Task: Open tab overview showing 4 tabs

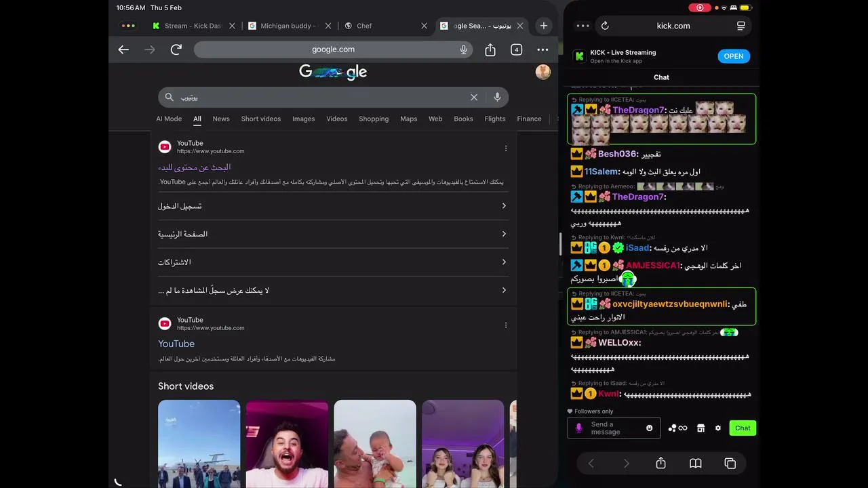Action: (x=517, y=49)
